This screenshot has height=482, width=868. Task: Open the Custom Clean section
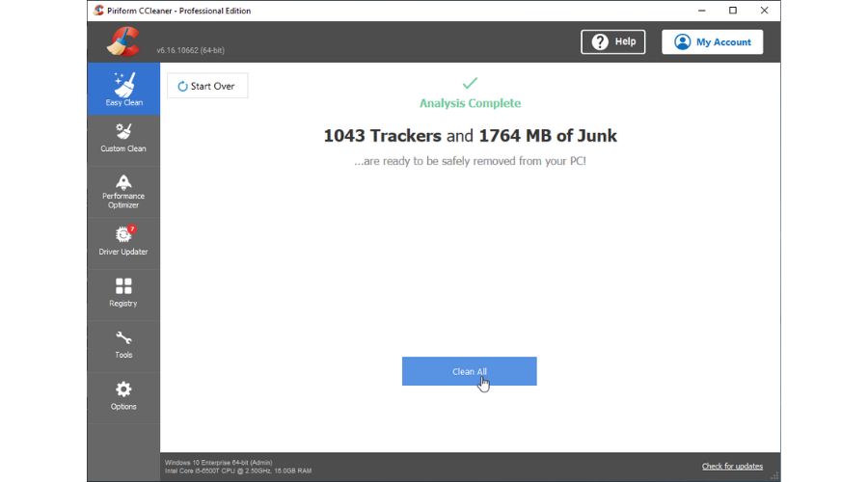(x=123, y=139)
